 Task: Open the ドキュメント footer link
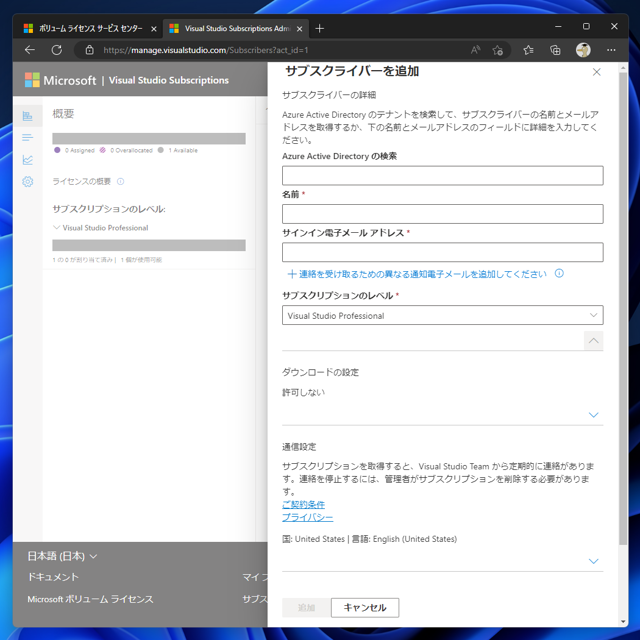(x=53, y=577)
